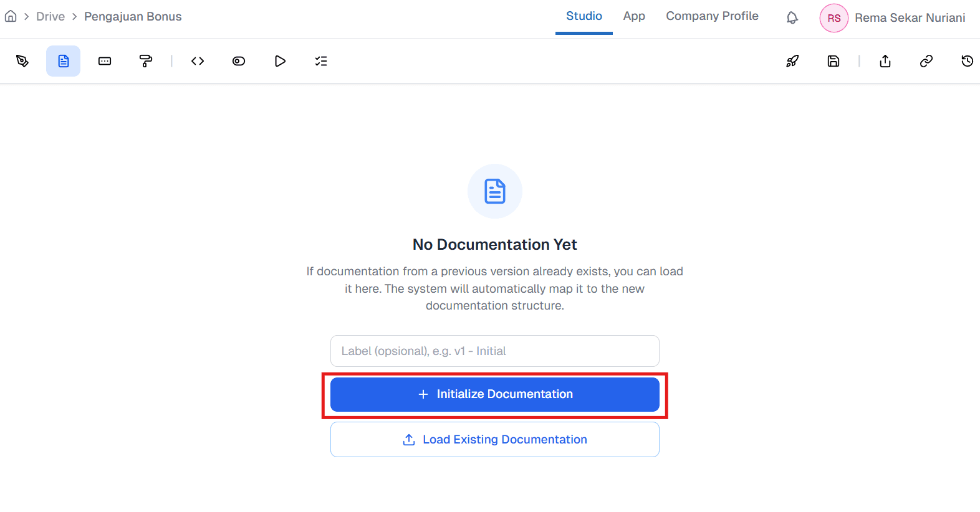Viewport: 980px width, 512px height.
Task: Click the rocket deploy icon
Action: pyautogui.click(x=792, y=61)
